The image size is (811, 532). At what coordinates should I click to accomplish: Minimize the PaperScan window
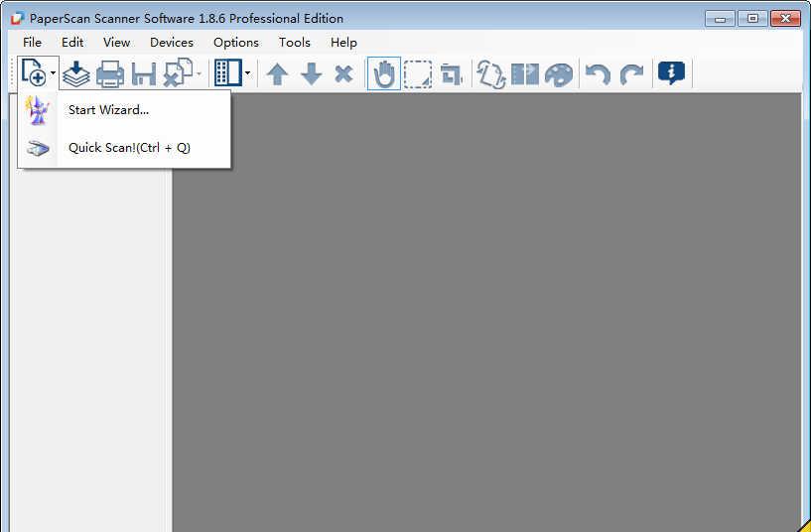(x=720, y=19)
